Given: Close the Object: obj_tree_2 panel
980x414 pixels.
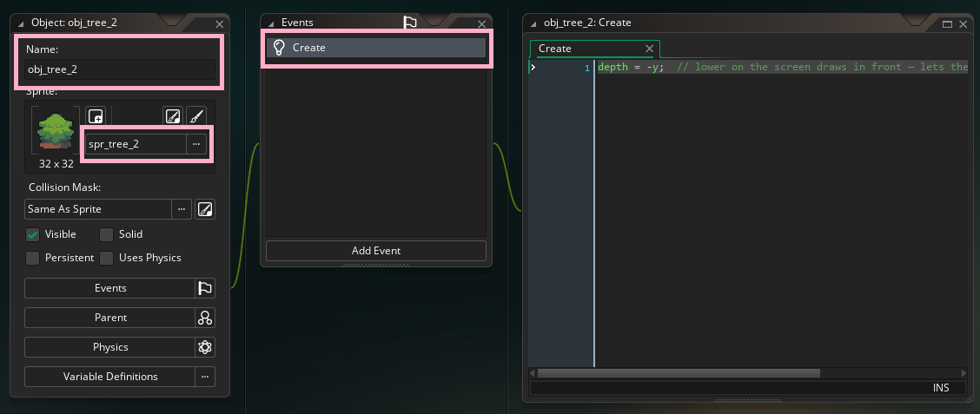Looking at the screenshot, I should click(220, 23).
